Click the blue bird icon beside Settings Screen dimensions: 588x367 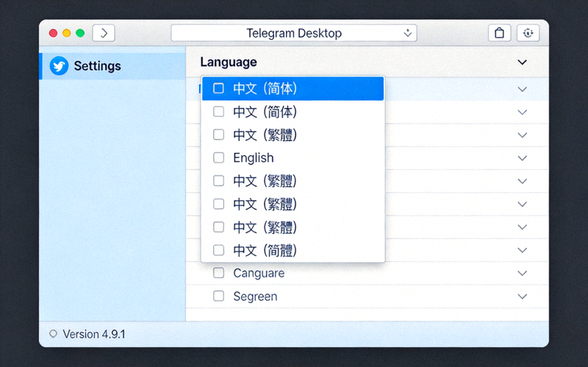60,66
